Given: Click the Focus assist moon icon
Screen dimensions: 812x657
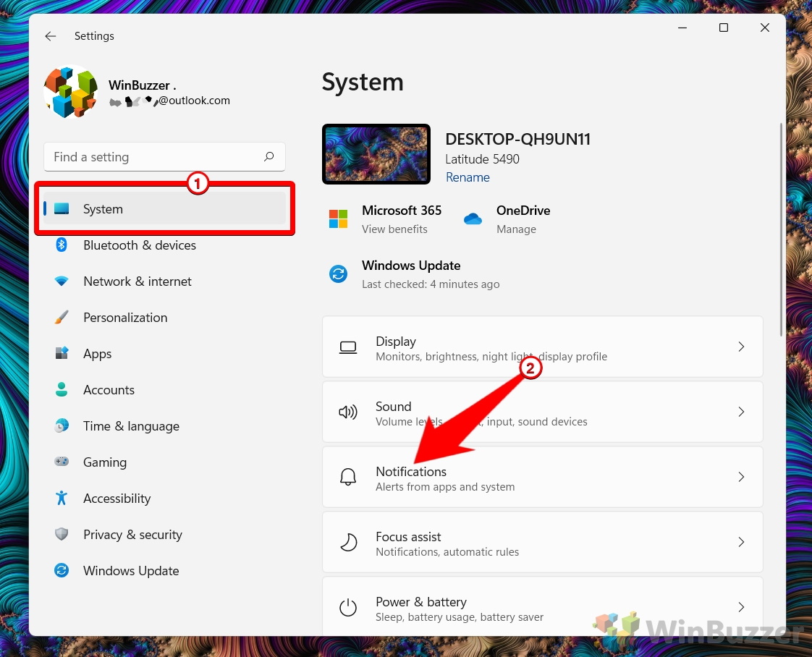Looking at the screenshot, I should pos(348,542).
